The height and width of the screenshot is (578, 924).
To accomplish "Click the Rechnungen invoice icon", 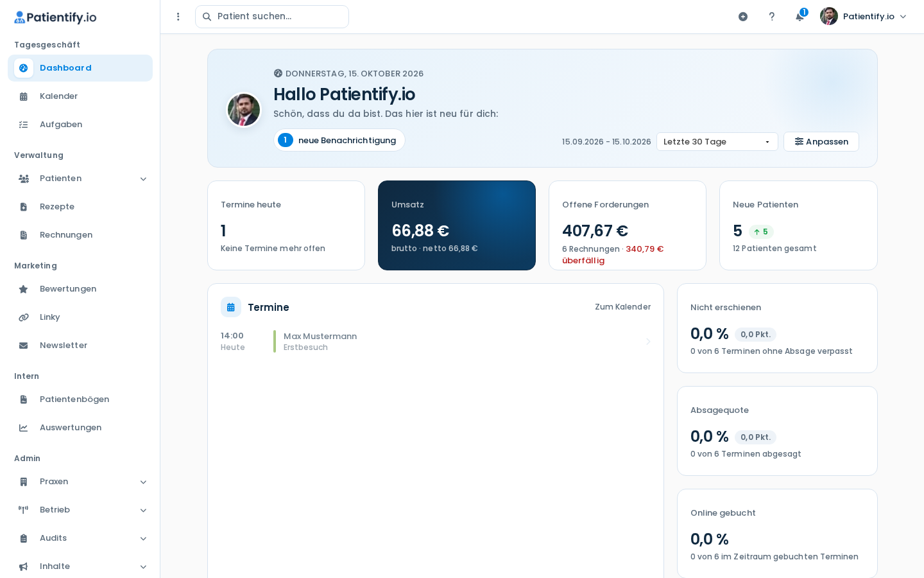I will [24, 235].
